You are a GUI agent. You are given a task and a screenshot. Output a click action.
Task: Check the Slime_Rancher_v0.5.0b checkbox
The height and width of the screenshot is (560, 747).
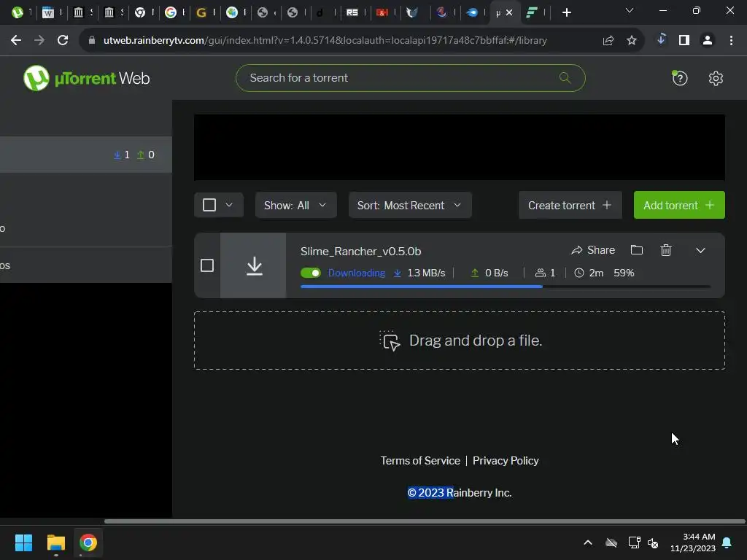pyautogui.click(x=207, y=265)
